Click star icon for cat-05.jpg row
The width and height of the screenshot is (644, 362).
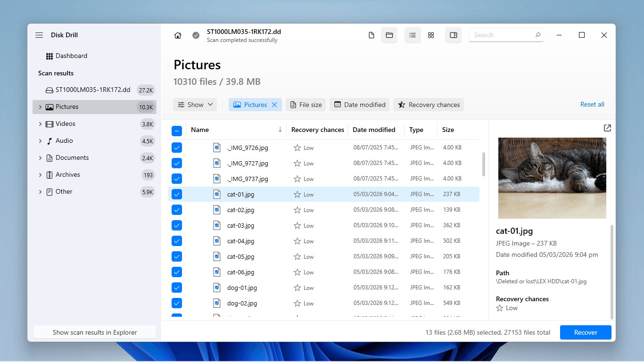coord(297,256)
